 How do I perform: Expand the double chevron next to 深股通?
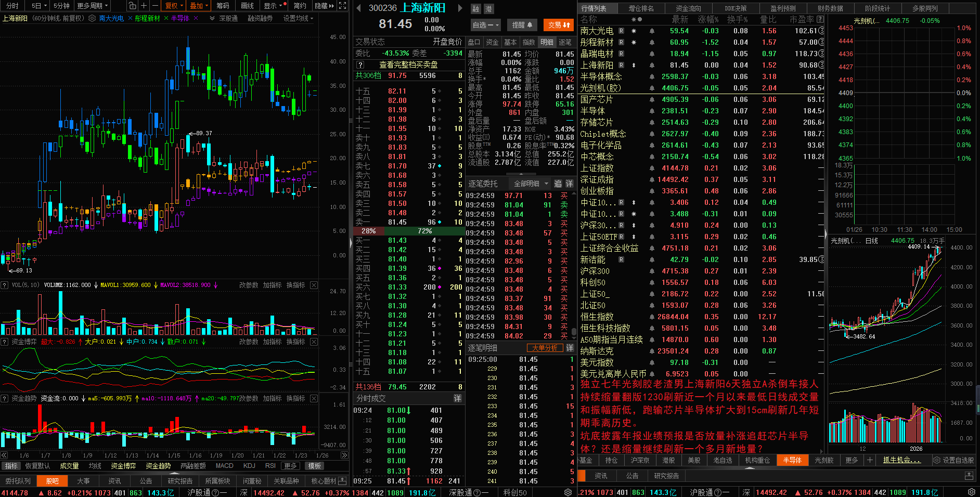[x=212, y=18]
